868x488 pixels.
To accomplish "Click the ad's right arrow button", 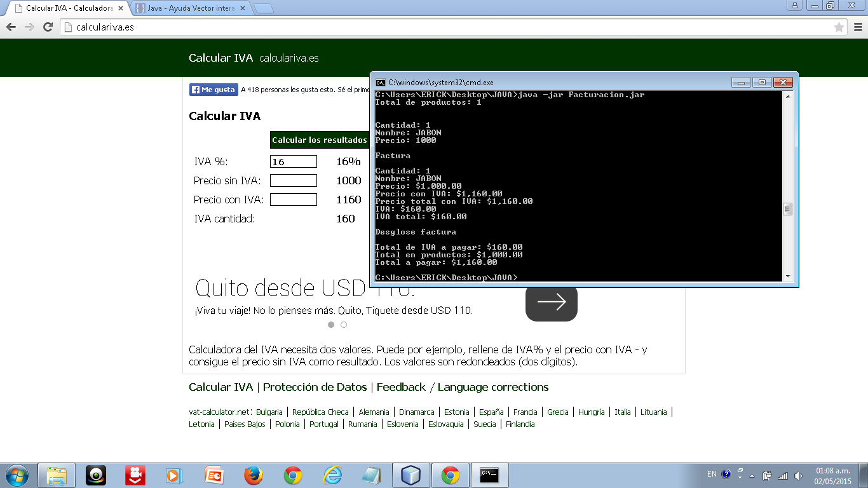I will point(552,302).
